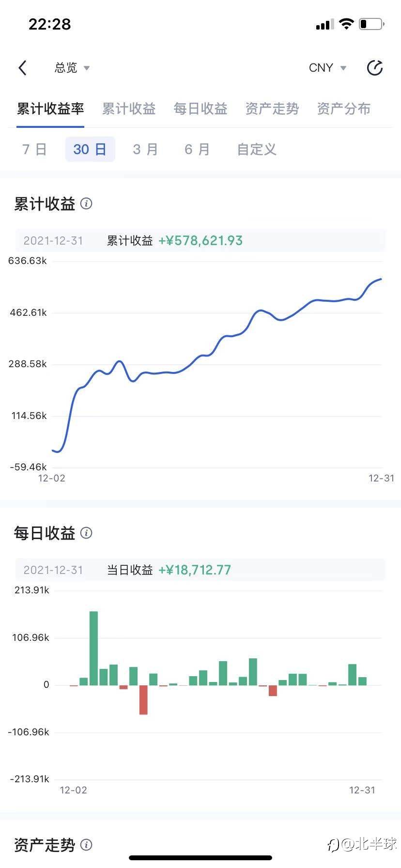The image size is (401, 868).
Task: Open the 资产走势 tab
Action: pos(272,108)
